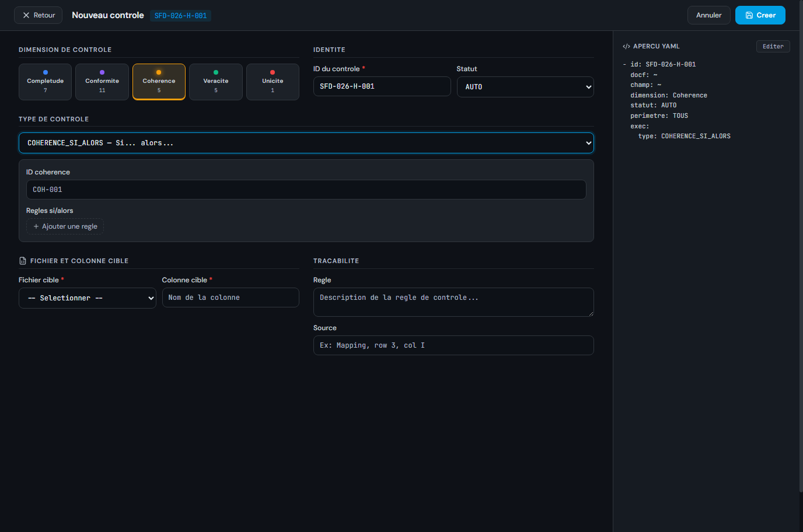Click the file icon next to Fichier et colonne cible
Image resolution: width=803 pixels, height=532 pixels.
point(23,261)
